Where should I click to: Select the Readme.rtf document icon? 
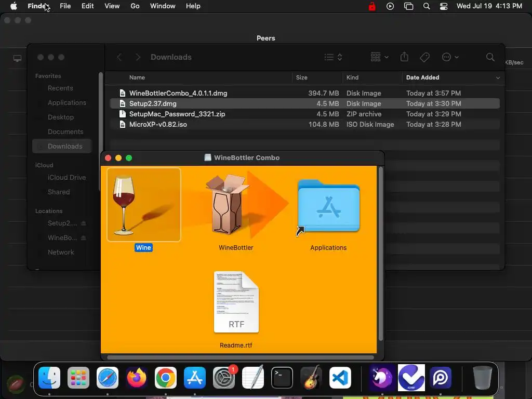[x=236, y=302]
